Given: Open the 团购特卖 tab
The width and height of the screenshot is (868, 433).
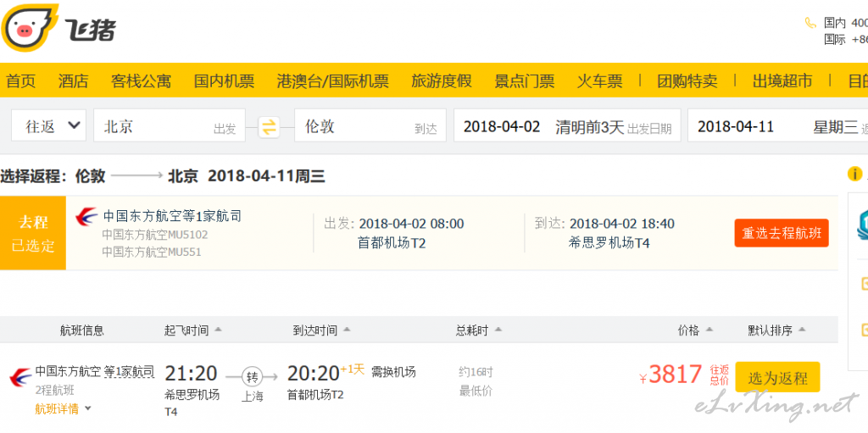Looking at the screenshot, I should click(687, 80).
